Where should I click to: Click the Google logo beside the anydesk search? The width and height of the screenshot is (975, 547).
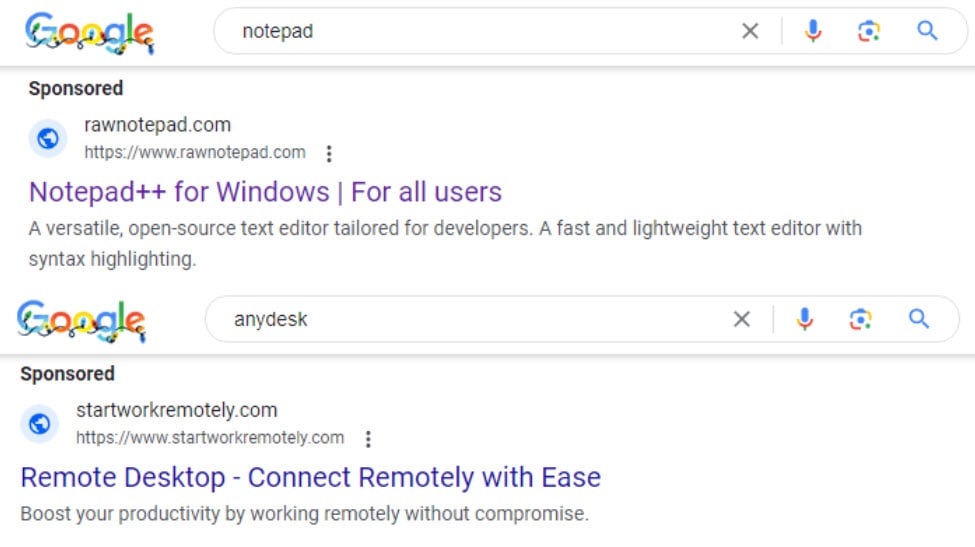(82, 321)
